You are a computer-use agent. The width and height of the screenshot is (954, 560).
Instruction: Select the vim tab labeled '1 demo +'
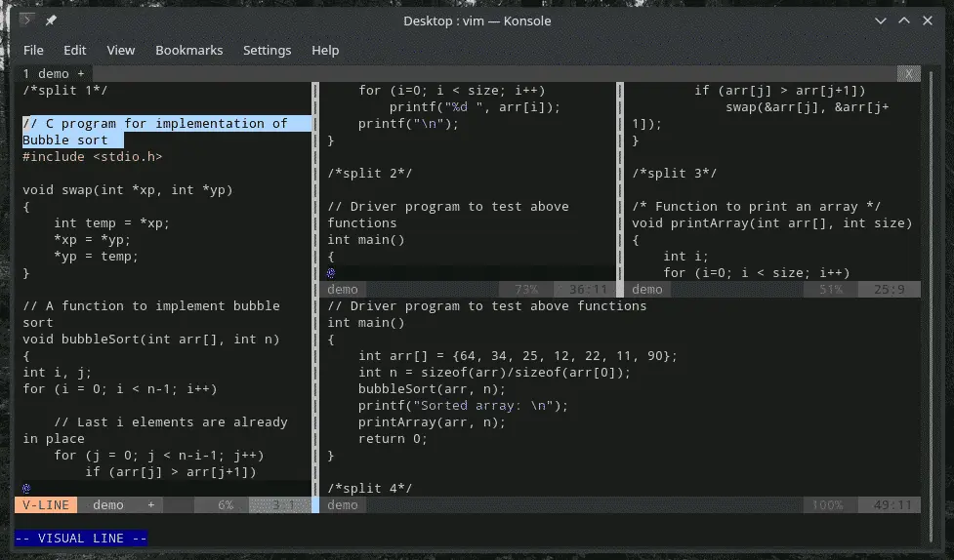coord(54,73)
